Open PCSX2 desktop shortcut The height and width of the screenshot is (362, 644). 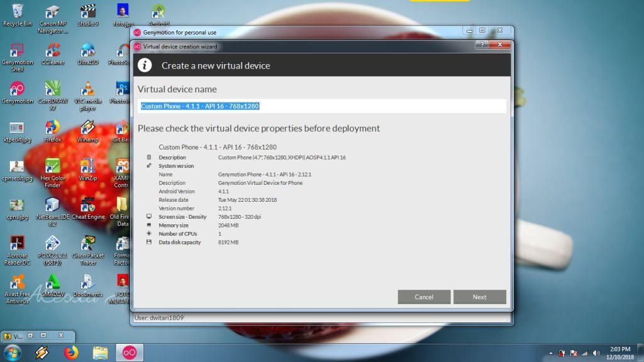(53, 250)
